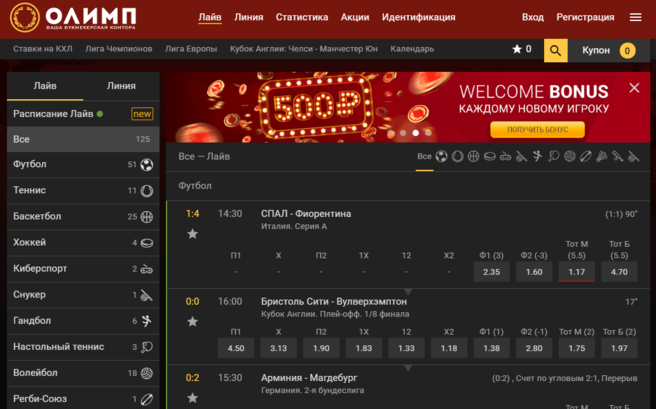The image size is (656, 409).
Task: Open Расписание Лайв in sidebar
Action: tap(83, 114)
